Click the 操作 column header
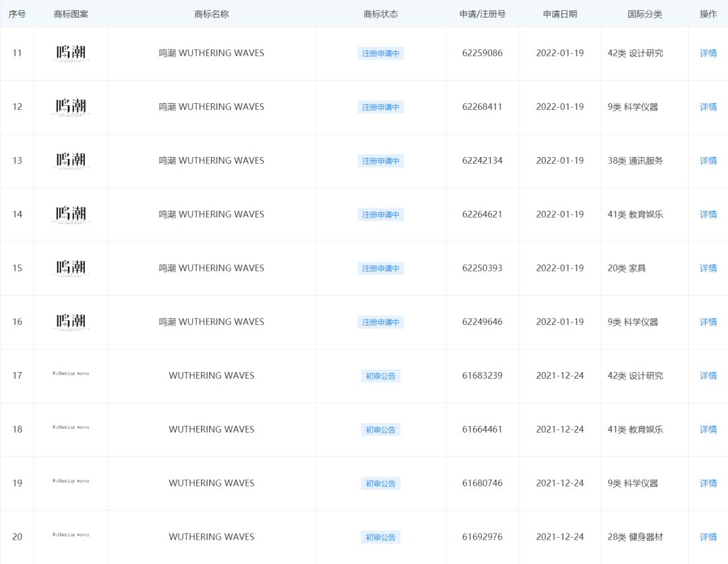Screen dimensions: 728x564 click(x=708, y=14)
